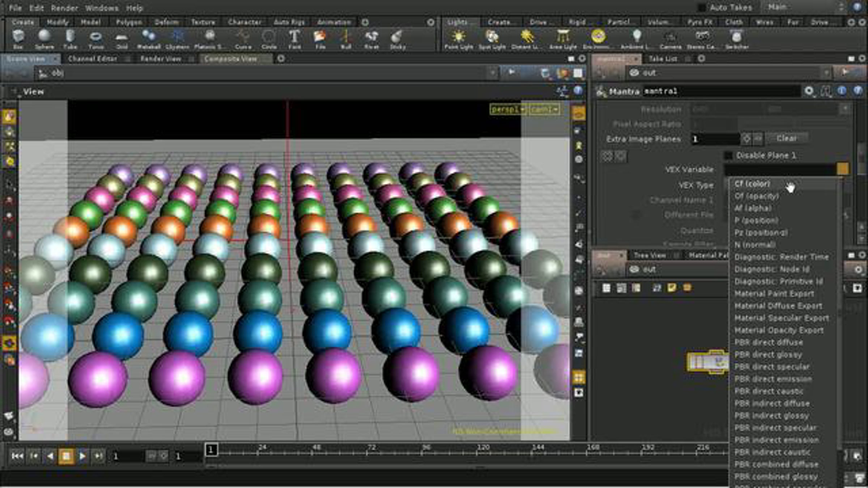This screenshot has height=488, width=868.
Task: Open the Texture shelf tab
Action: [x=203, y=22]
